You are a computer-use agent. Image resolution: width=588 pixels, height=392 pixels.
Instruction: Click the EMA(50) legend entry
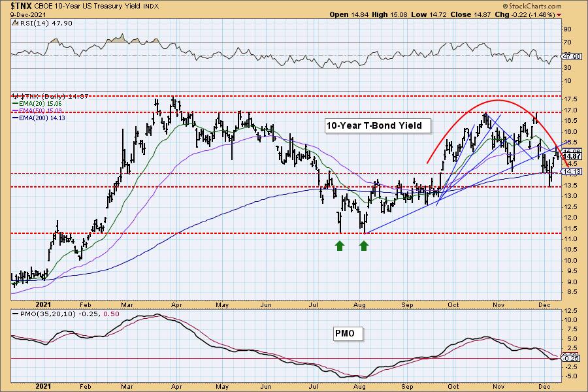point(37,110)
